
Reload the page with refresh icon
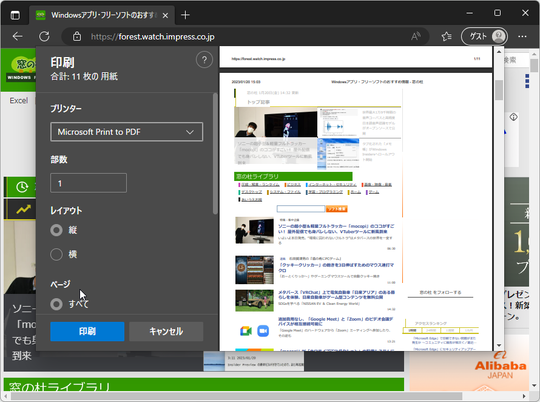coord(44,36)
